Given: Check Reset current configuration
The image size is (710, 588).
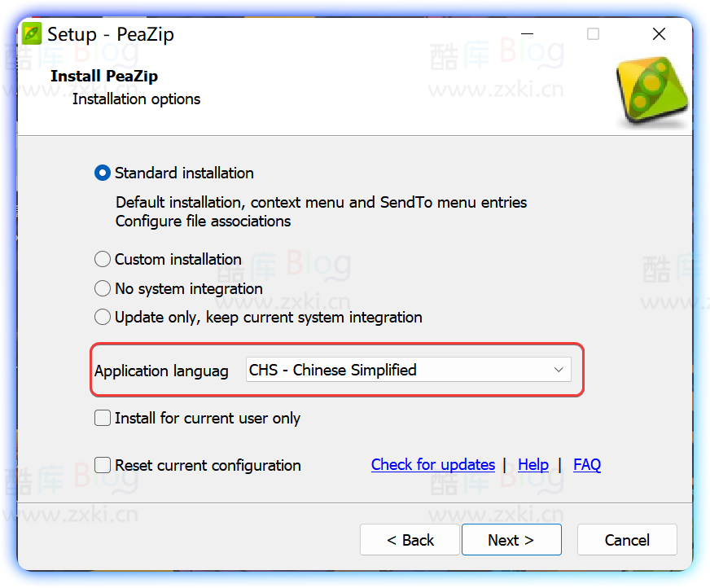Looking at the screenshot, I should tap(102, 465).
